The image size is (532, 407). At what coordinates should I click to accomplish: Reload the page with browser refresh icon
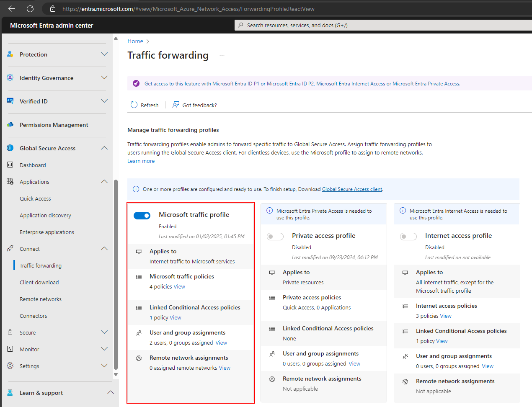tap(30, 8)
